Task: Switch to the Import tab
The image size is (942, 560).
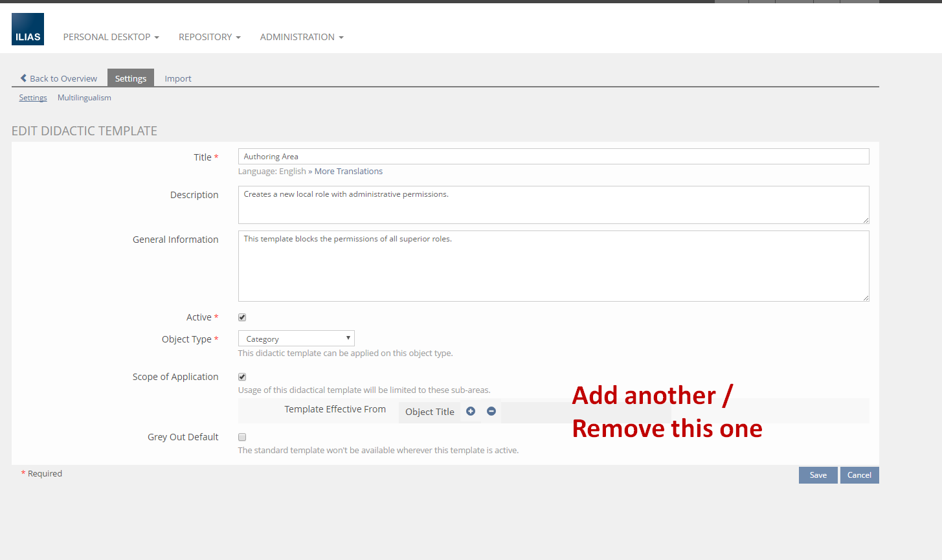Action: click(x=177, y=78)
